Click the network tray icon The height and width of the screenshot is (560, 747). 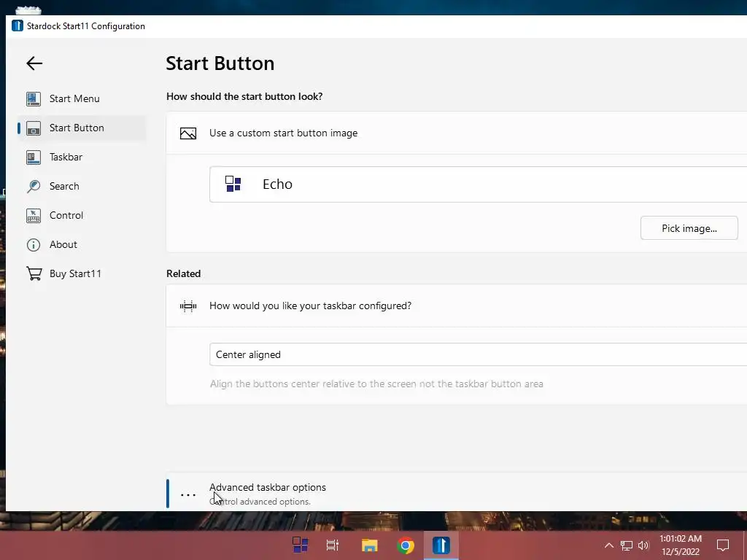(627, 545)
